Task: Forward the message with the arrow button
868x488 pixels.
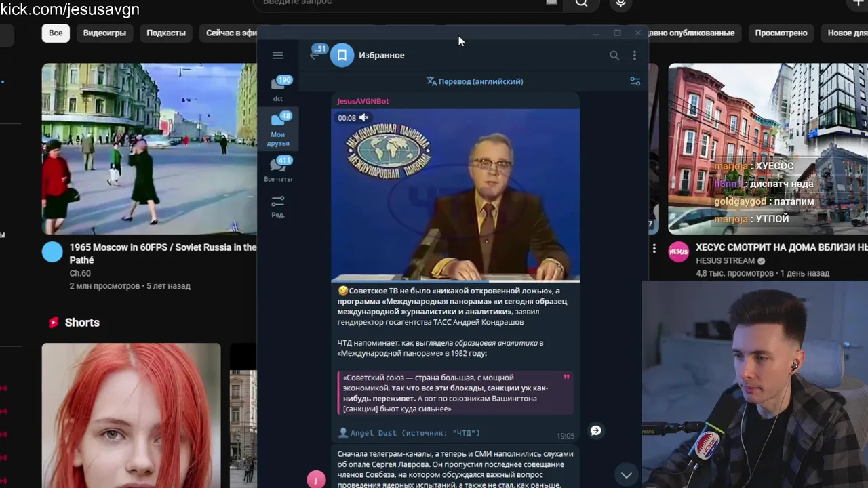Action: (x=595, y=430)
